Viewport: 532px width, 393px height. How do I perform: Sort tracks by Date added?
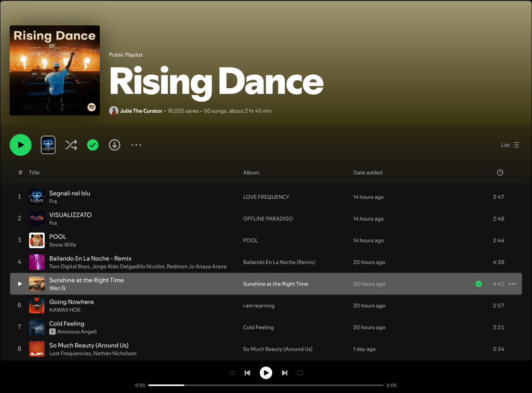[368, 172]
